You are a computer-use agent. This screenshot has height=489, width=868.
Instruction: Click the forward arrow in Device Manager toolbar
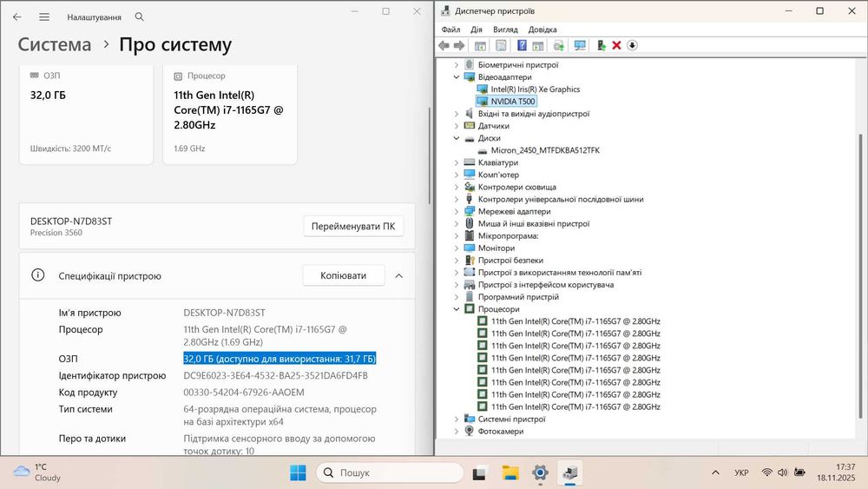pos(459,45)
